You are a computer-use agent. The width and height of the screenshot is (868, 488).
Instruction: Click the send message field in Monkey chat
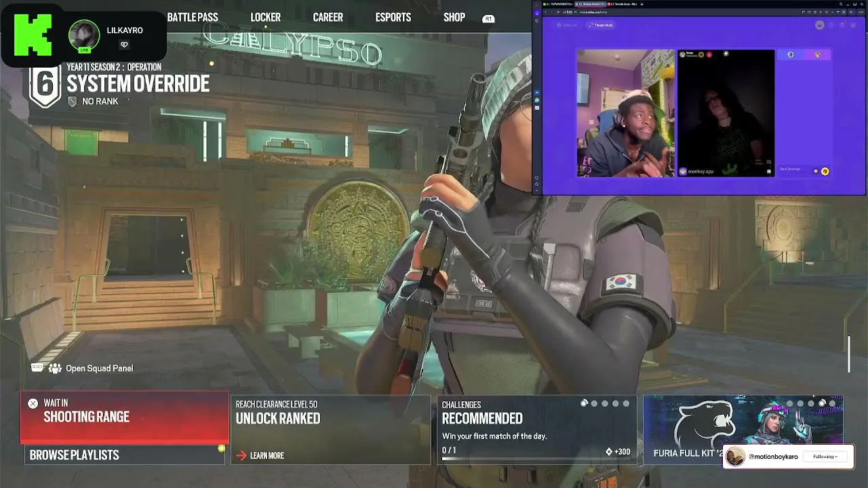pyautogui.click(x=795, y=169)
